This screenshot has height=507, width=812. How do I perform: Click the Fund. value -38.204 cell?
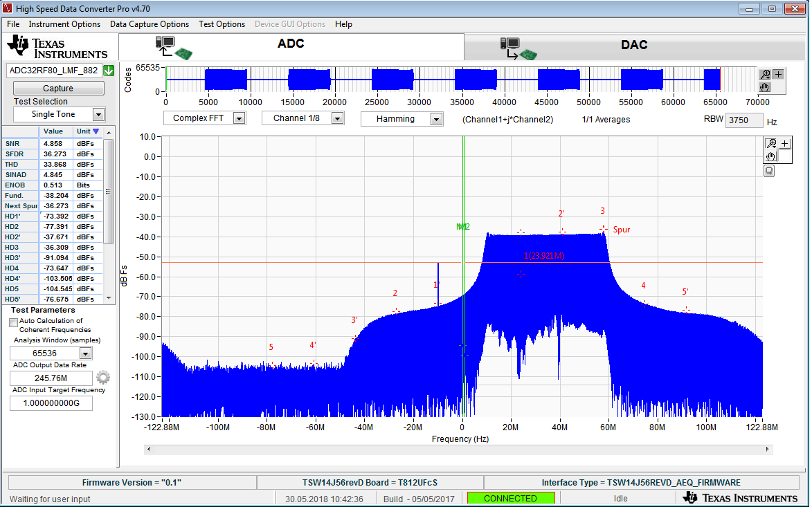click(56, 196)
